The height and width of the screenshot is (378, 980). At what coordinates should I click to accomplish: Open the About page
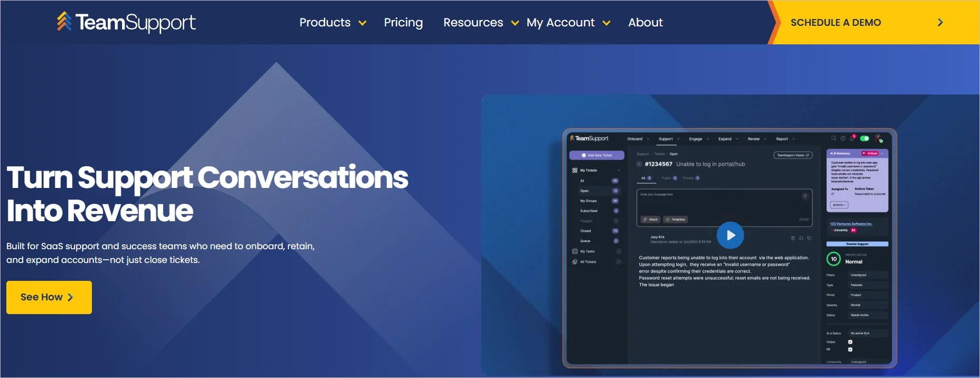pyautogui.click(x=645, y=22)
